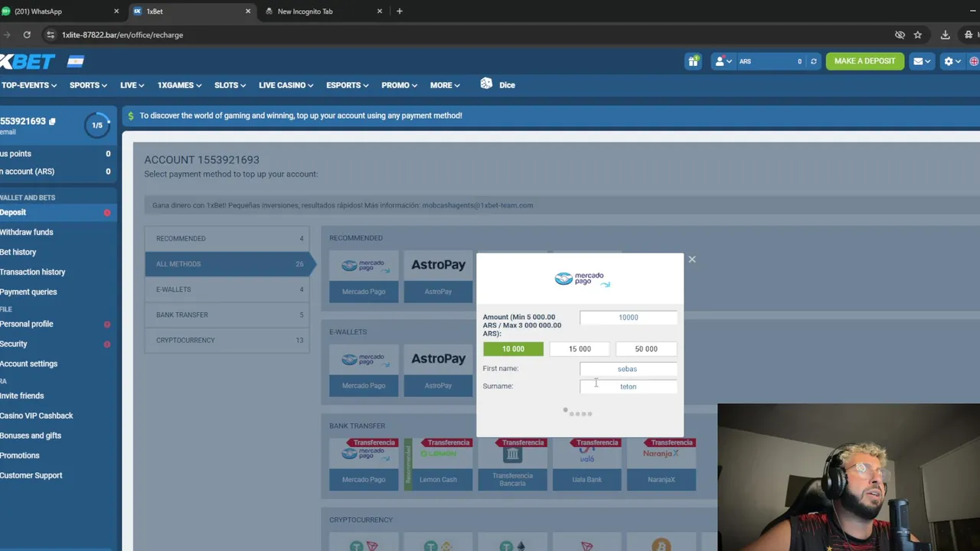980x551 pixels.
Task: Click the address bar URL
Action: coord(122,34)
